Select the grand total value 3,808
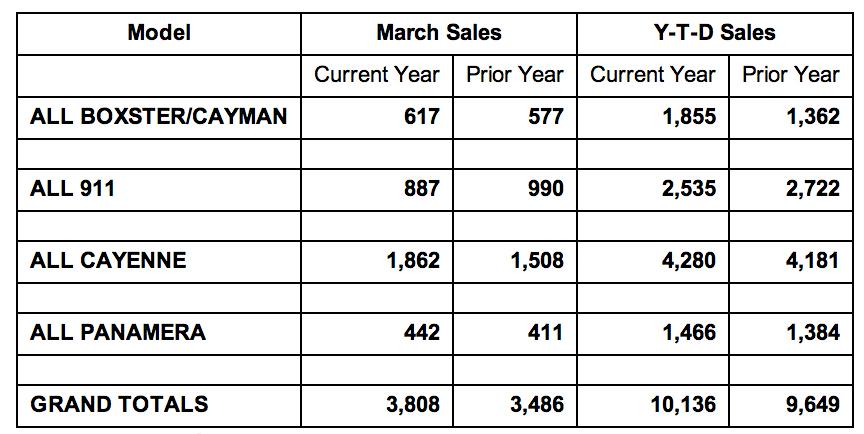This screenshot has width=864, height=434. (x=411, y=405)
